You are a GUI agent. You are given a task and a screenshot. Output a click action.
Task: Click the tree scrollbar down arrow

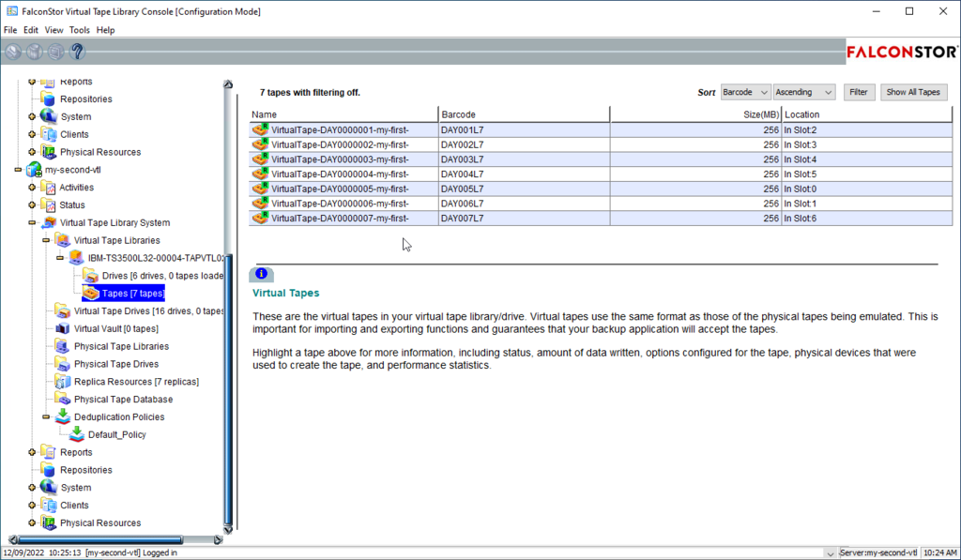pos(228,529)
